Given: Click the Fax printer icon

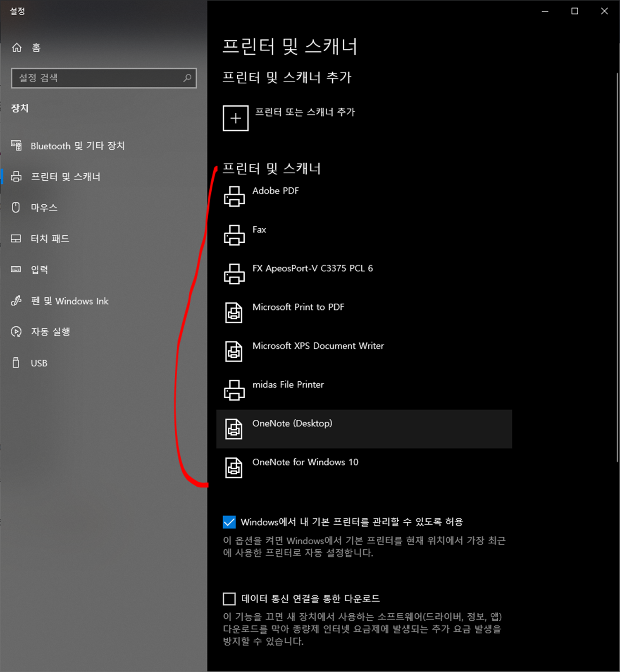Looking at the screenshot, I should [234, 235].
